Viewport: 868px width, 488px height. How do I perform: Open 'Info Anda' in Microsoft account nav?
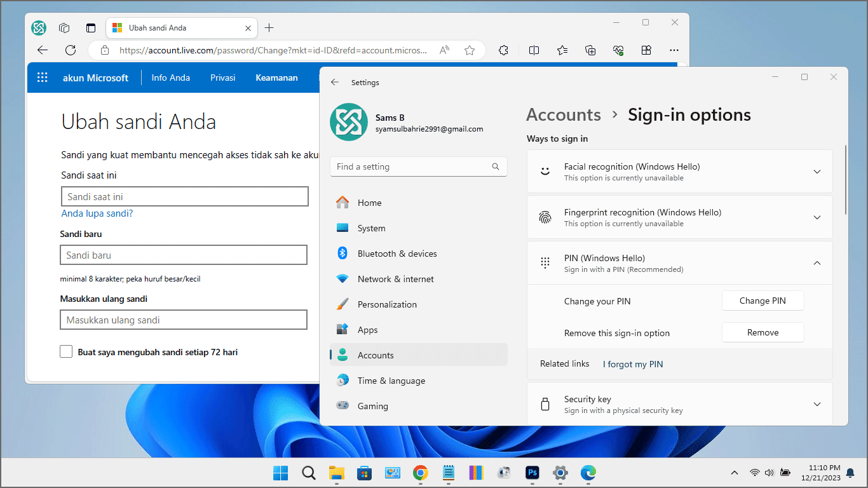(170, 78)
